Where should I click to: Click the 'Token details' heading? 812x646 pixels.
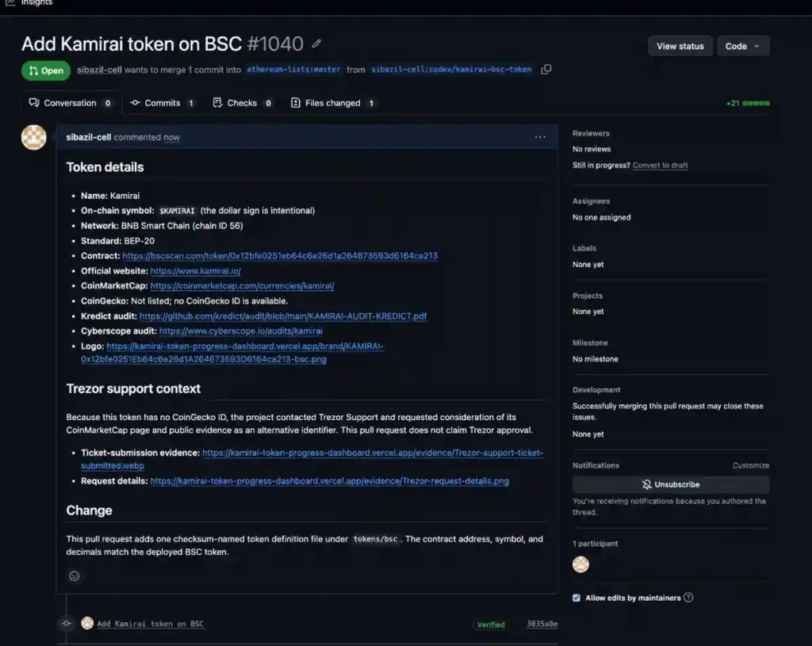pos(105,167)
